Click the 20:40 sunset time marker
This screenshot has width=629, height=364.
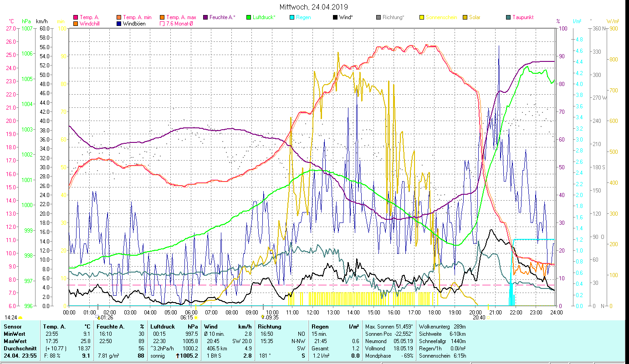479,318
